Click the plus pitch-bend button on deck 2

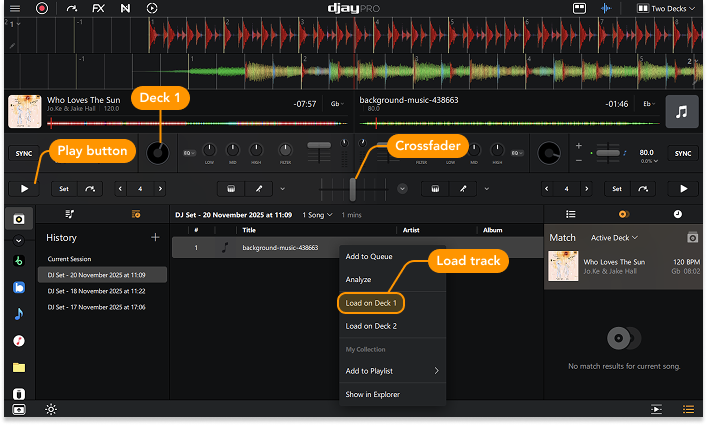coord(578,146)
